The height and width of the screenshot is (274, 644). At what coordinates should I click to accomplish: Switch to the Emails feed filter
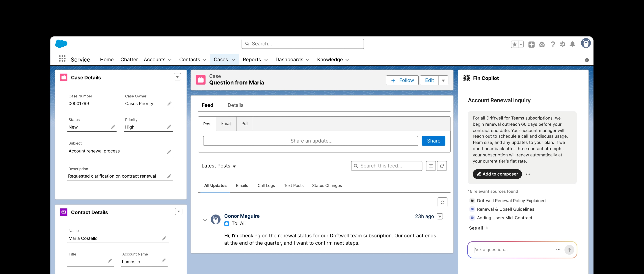click(242, 185)
